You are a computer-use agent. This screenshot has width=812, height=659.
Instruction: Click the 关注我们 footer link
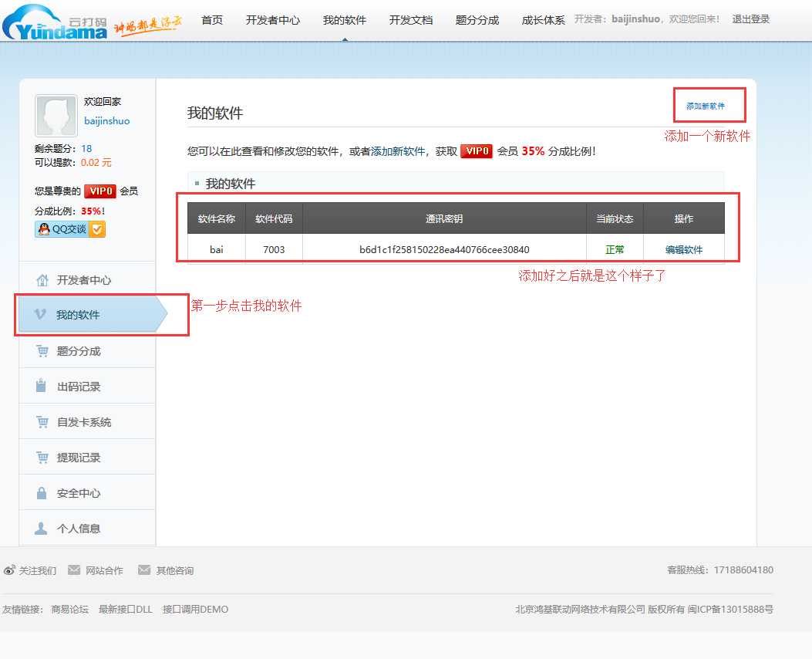point(37,570)
